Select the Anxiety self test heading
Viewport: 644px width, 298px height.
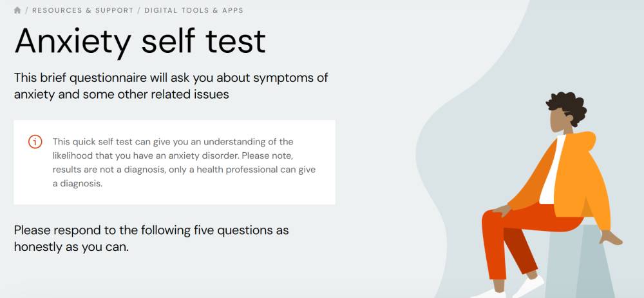tap(140, 42)
